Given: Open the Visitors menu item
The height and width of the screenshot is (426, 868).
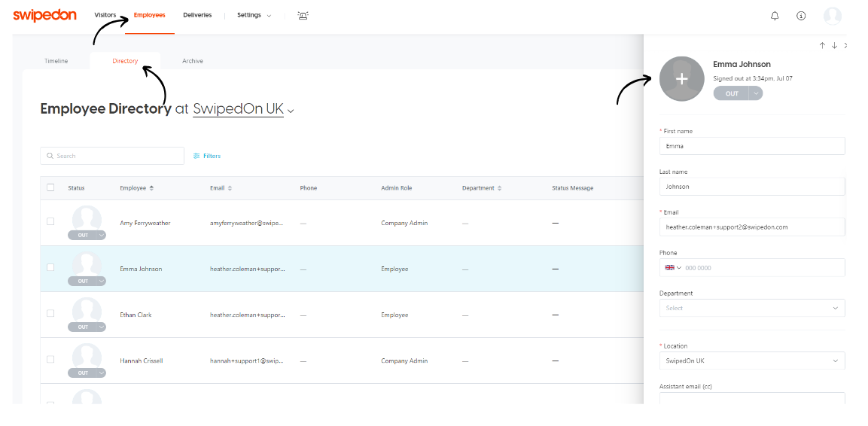Looking at the screenshot, I should pyautogui.click(x=105, y=16).
